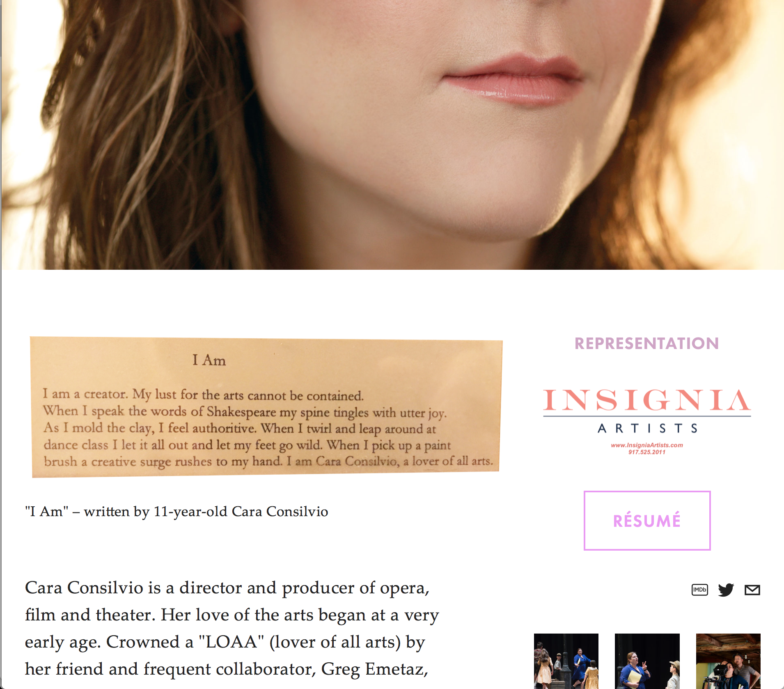Screen dimensions: 784x689
Task: Click the word ARTISTS under Insignia
Action: [647, 428]
